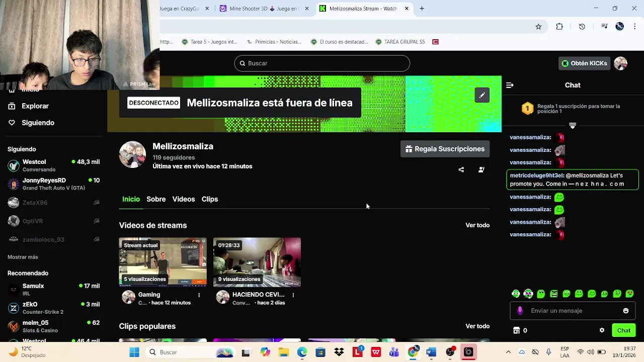Open taskbar volume control
This screenshot has width=644, height=362.
[591, 352]
